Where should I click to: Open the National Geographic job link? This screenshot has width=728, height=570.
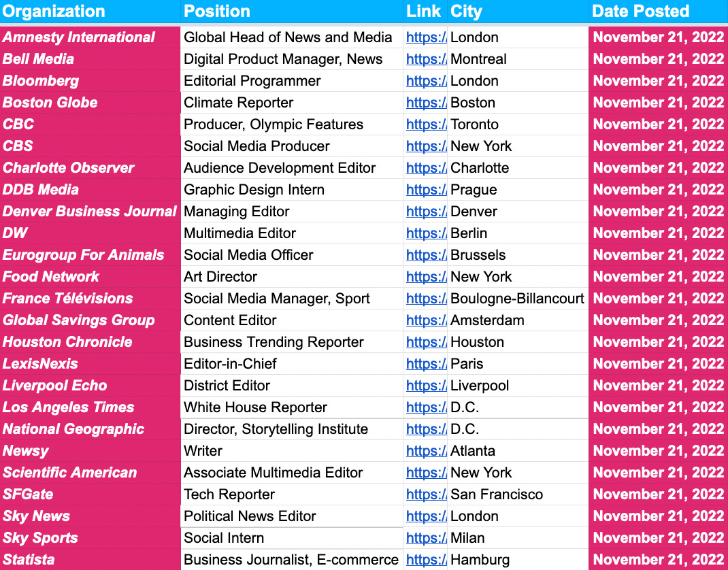[426, 429]
